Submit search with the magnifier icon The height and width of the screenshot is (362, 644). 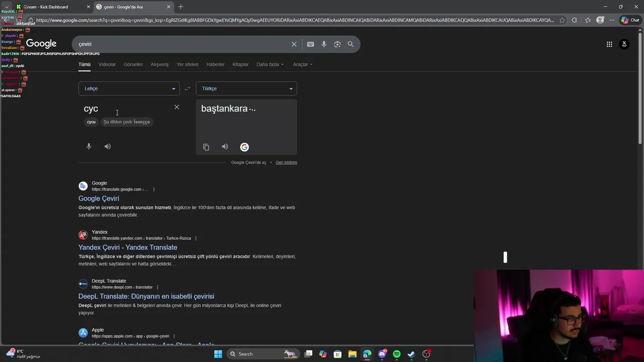pos(351,44)
